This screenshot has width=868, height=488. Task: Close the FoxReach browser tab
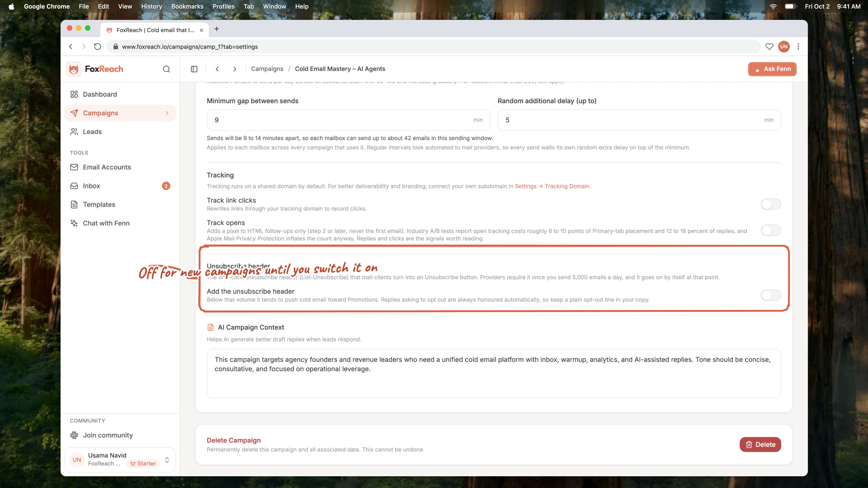pos(202,30)
